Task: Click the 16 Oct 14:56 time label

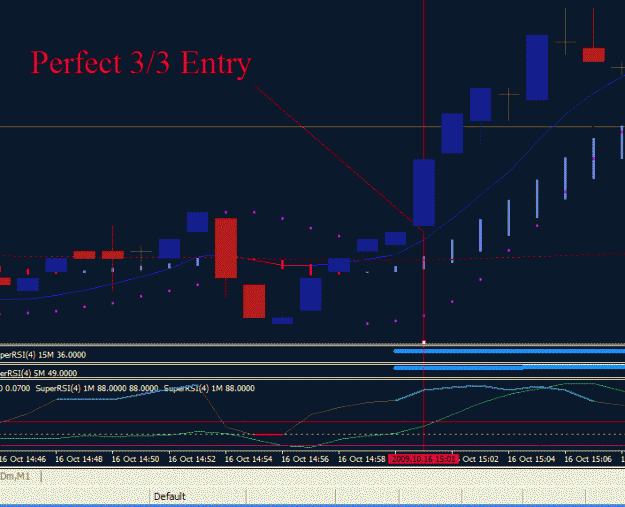Action: (x=305, y=459)
